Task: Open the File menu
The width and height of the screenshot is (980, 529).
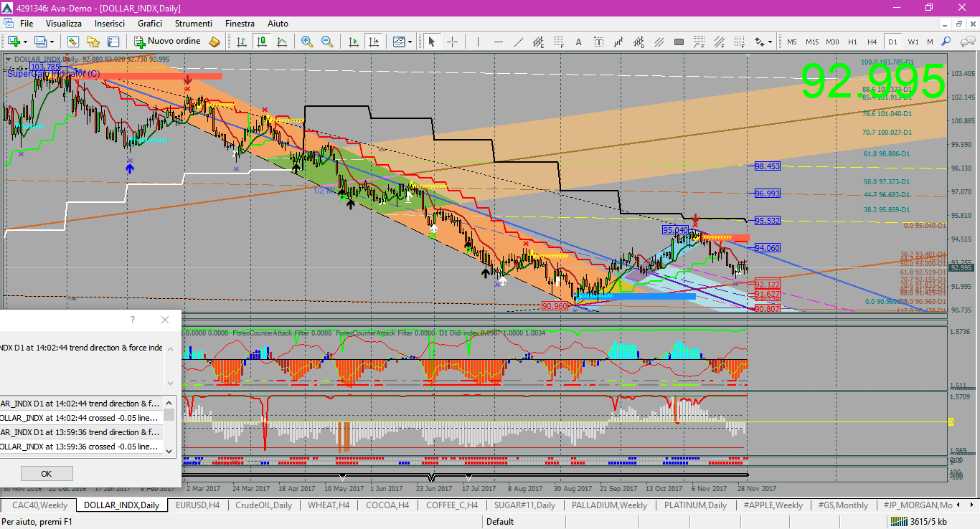Action: click(x=27, y=24)
